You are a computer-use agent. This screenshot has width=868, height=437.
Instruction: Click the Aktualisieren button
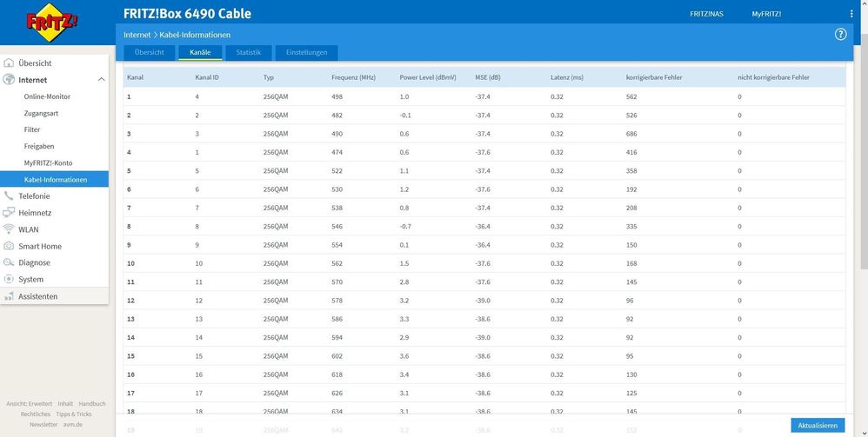point(818,426)
